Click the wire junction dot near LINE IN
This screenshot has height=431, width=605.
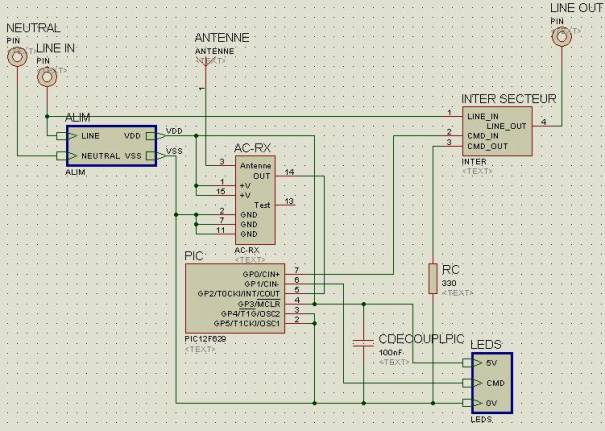tap(47, 116)
